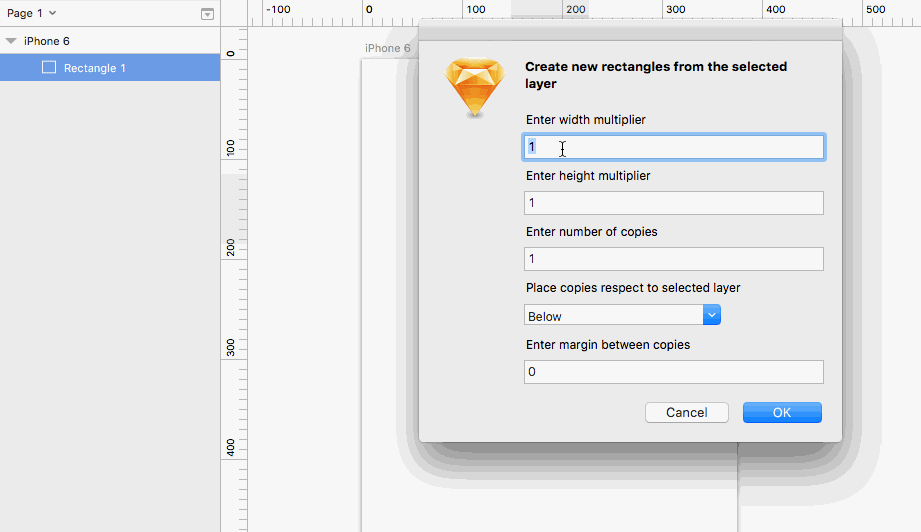Click the pages list toggle icon
The image size is (921, 532).
[207, 14]
